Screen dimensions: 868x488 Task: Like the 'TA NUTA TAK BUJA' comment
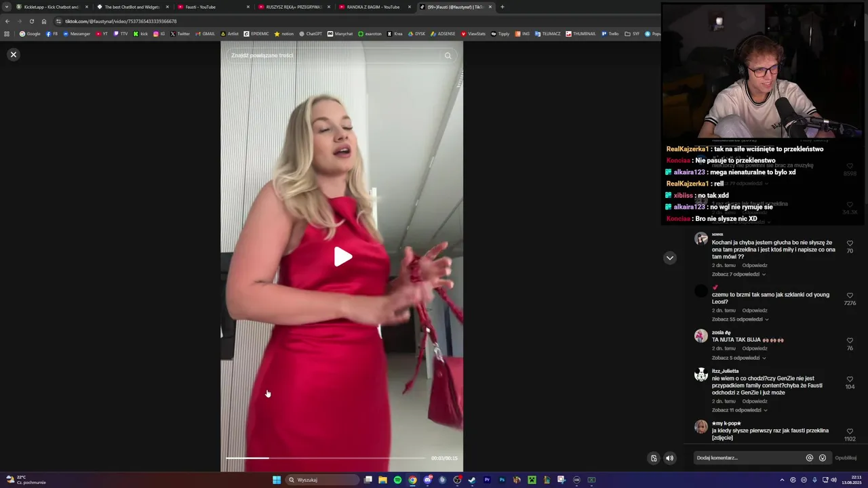click(x=850, y=341)
